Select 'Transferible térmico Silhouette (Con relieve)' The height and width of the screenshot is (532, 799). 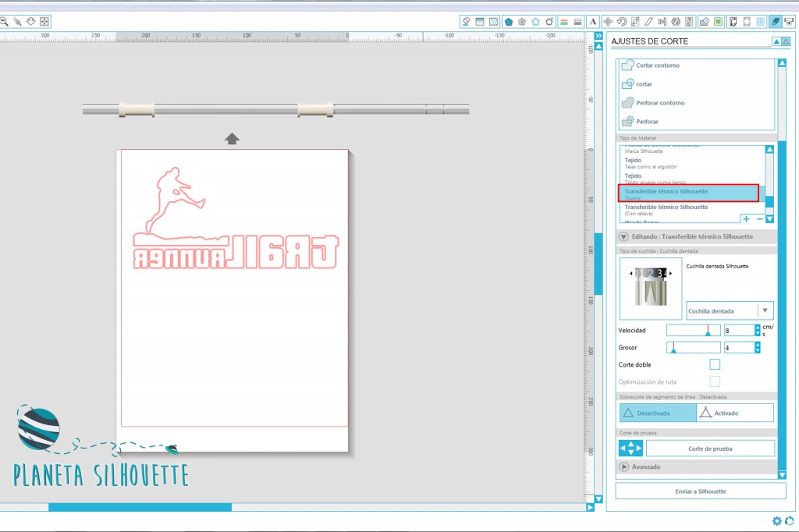pyautogui.click(x=692, y=210)
